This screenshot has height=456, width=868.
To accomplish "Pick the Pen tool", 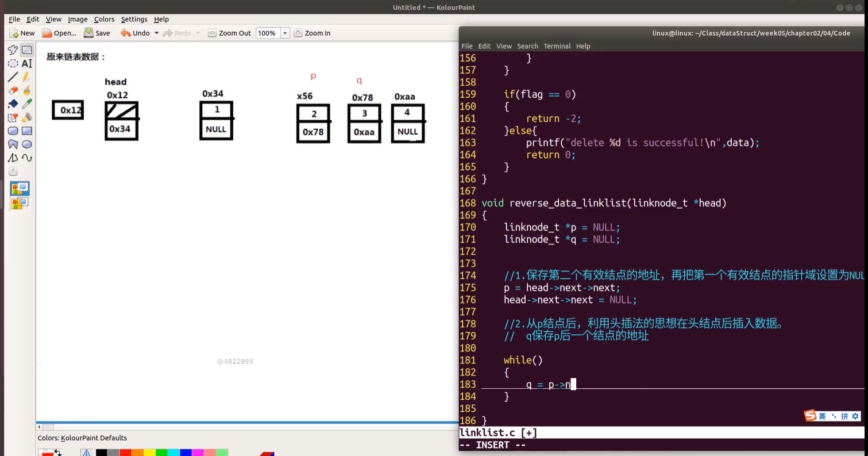I will point(27,77).
